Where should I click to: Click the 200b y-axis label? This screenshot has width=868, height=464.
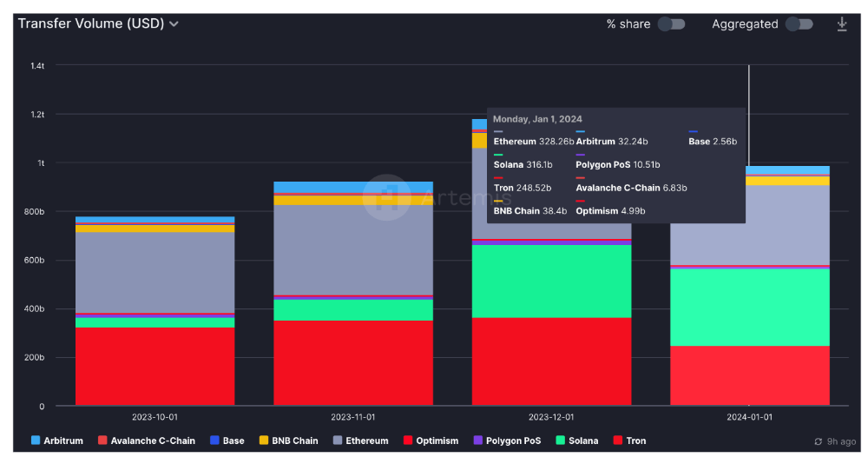click(35, 358)
